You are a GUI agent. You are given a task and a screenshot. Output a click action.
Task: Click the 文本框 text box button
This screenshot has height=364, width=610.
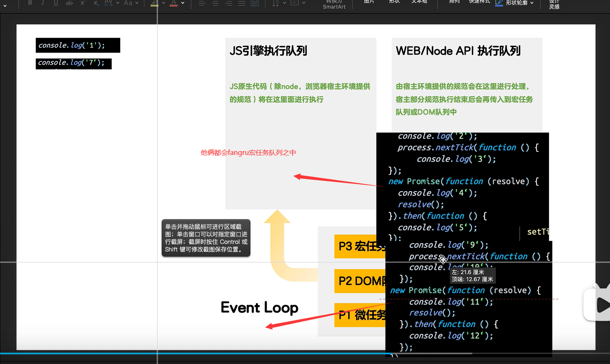pyautogui.click(x=419, y=2)
